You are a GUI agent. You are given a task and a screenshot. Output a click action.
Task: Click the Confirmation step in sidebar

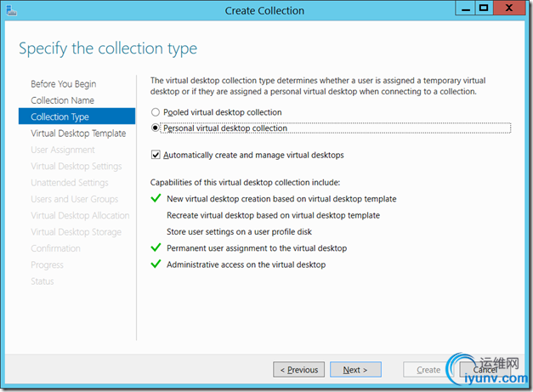(56, 248)
